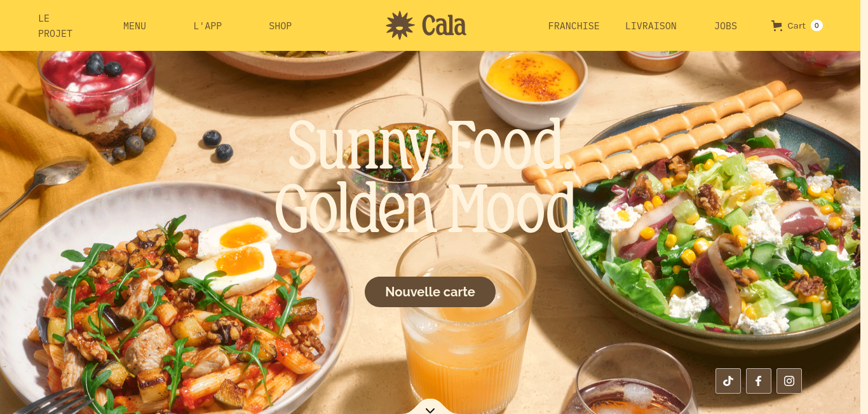Screen dimensions: 868x414
Task: Click the Sunny Food Golden Mood headline
Action: pos(428,175)
